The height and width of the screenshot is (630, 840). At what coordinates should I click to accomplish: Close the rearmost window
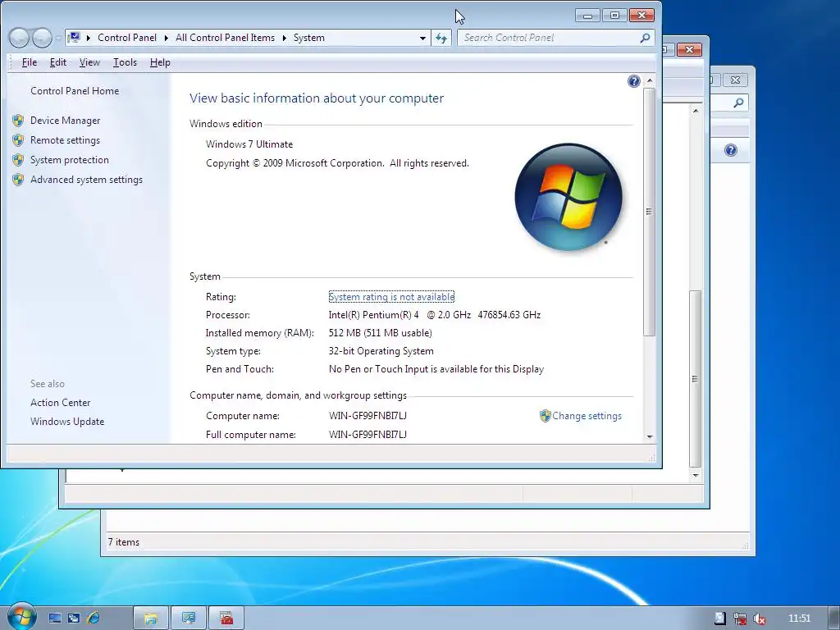tap(736, 80)
